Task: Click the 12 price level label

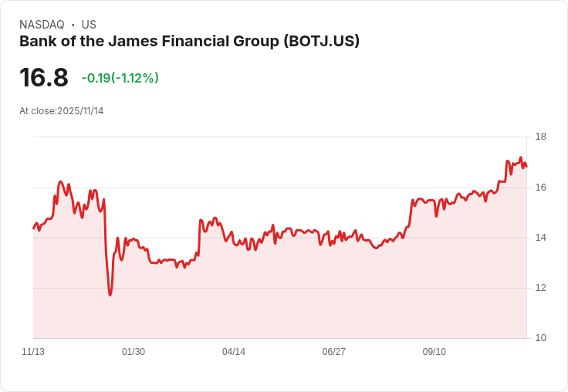Action: pyautogui.click(x=541, y=288)
